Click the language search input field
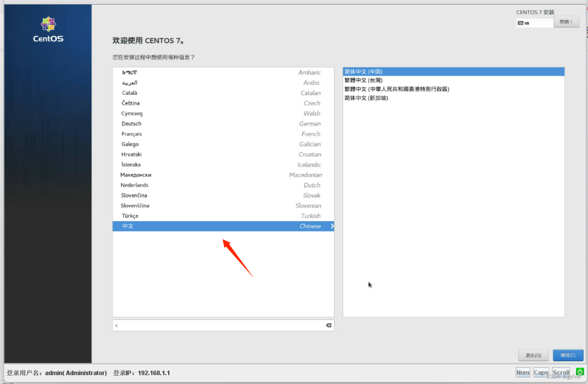 tap(223, 325)
